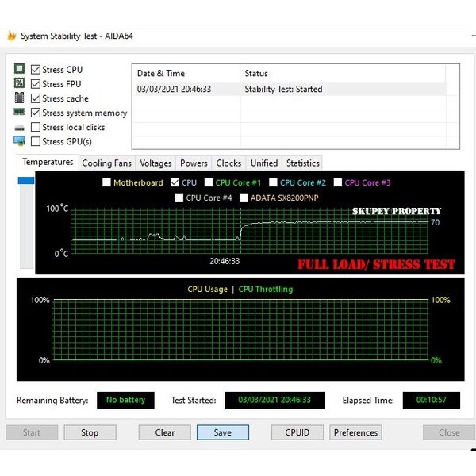The width and height of the screenshot is (476, 476).
Task: Toggle the Motherboard temperature checkbox
Action: point(107,182)
